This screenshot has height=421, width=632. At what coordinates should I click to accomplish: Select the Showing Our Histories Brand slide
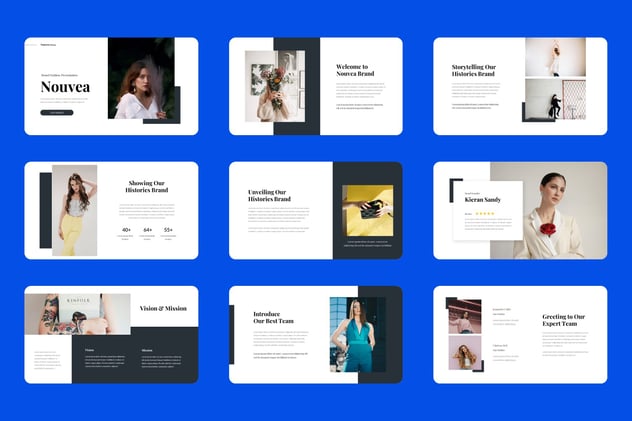coord(111,210)
